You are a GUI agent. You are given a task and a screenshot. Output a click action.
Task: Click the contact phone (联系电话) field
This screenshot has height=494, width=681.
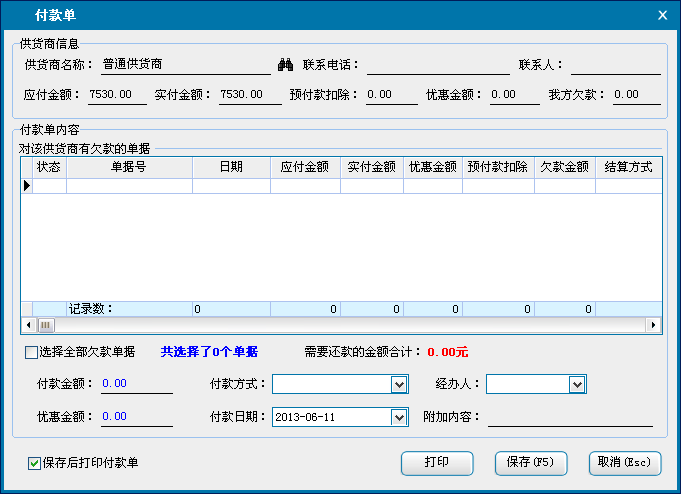point(438,66)
